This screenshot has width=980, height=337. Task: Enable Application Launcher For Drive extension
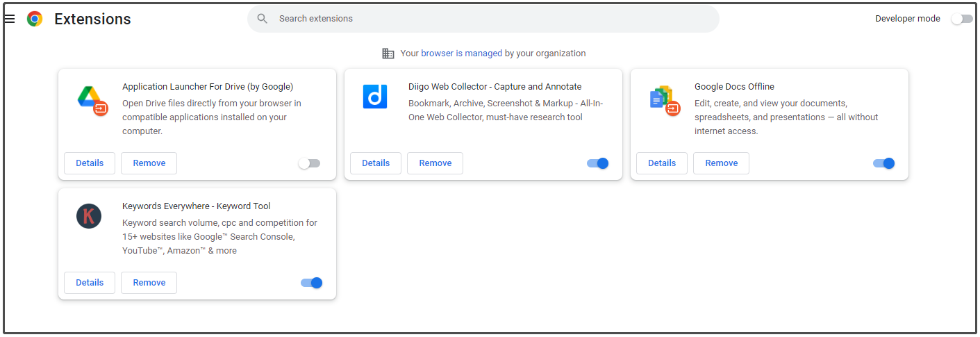coord(309,163)
